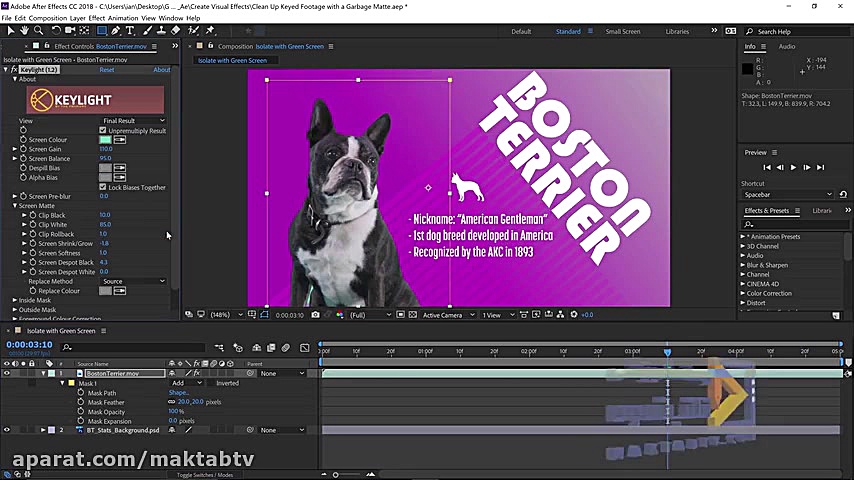The height and width of the screenshot is (480, 854).
Task: Open the Replace Colour swatch
Action: tap(105, 291)
